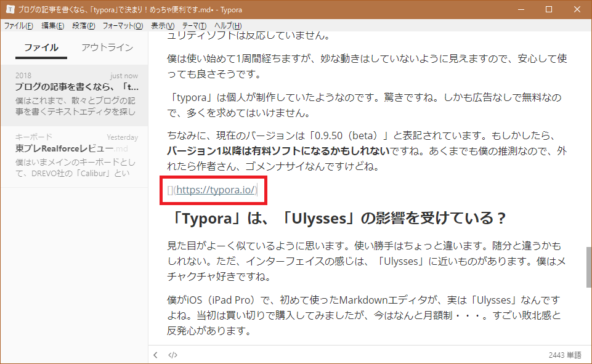The height and width of the screenshot is (364, 592).
Task: Click the paragraph beginning 僕は使い始めて1周間
Action: (367, 66)
